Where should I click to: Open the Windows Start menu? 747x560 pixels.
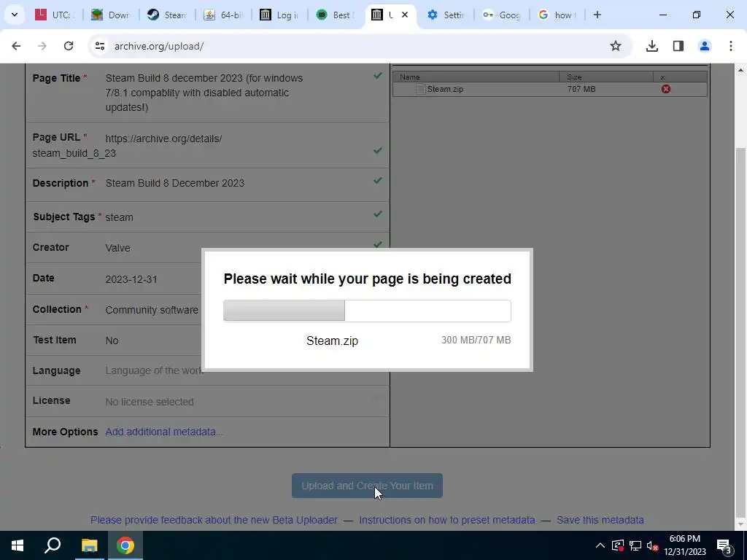pyautogui.click(x=18, y=545)
